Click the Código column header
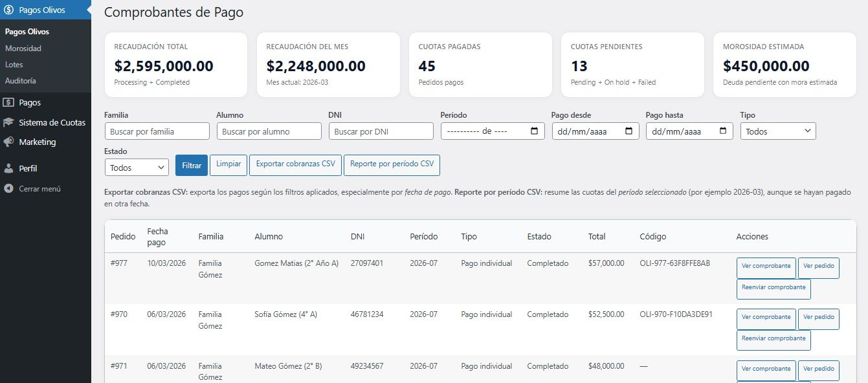The width and height of the screenshot is (868, 383). pos(652,237)
